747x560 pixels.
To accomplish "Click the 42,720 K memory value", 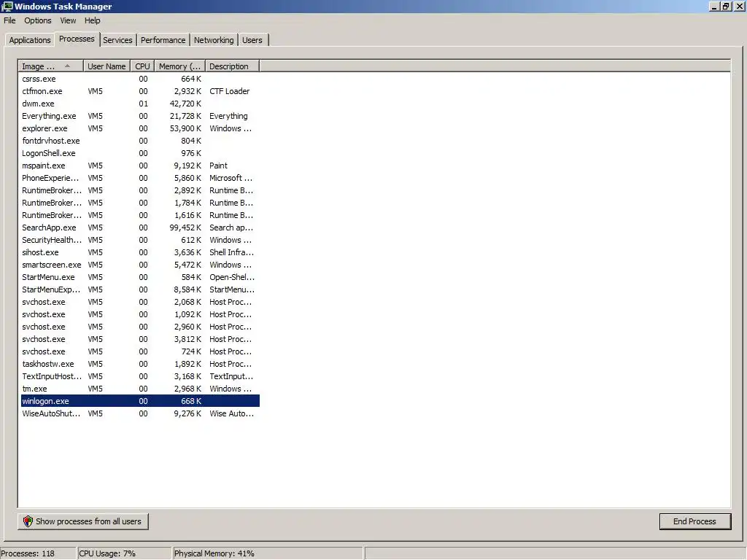I will pyautogui.click(x=185, y=104).
